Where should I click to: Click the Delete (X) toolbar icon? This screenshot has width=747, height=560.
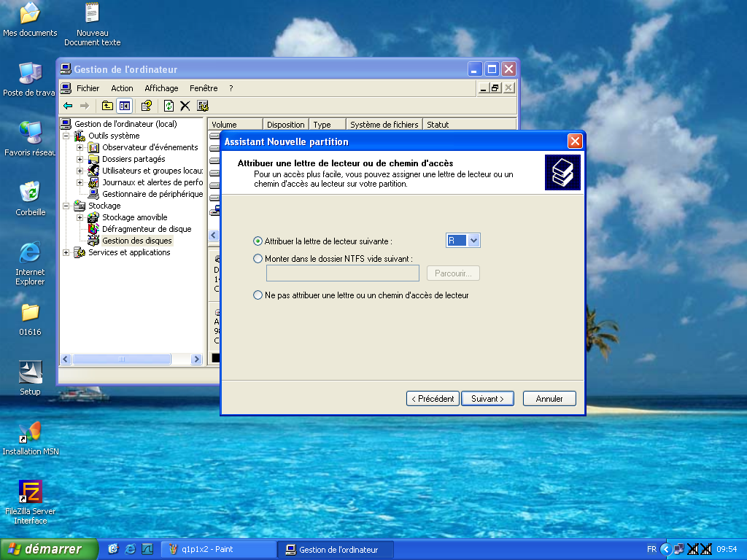[x=185, y=106]
